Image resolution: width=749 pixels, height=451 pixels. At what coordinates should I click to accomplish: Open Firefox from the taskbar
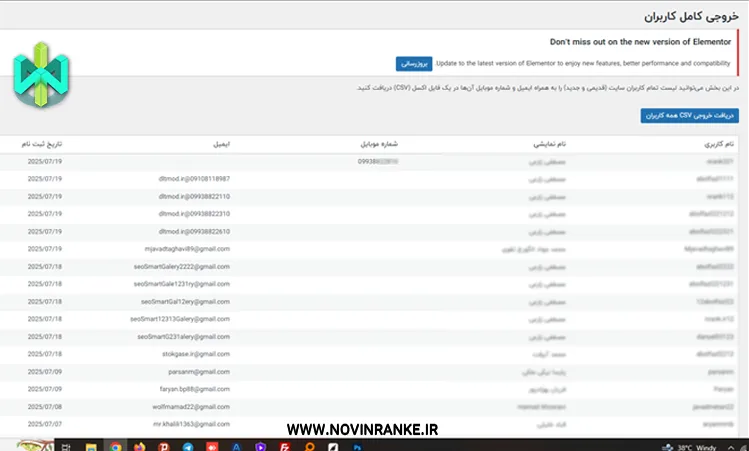pos(139,446)
